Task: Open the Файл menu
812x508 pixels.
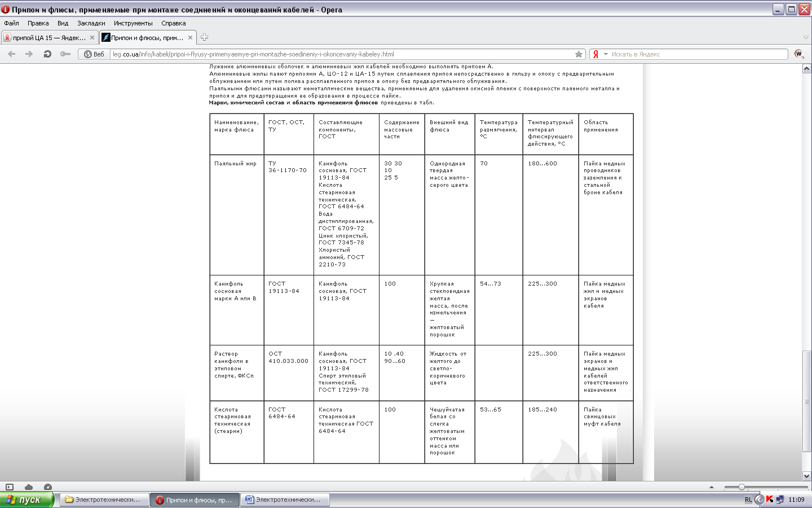Action: pyautogui.click(x=11, y=23)
